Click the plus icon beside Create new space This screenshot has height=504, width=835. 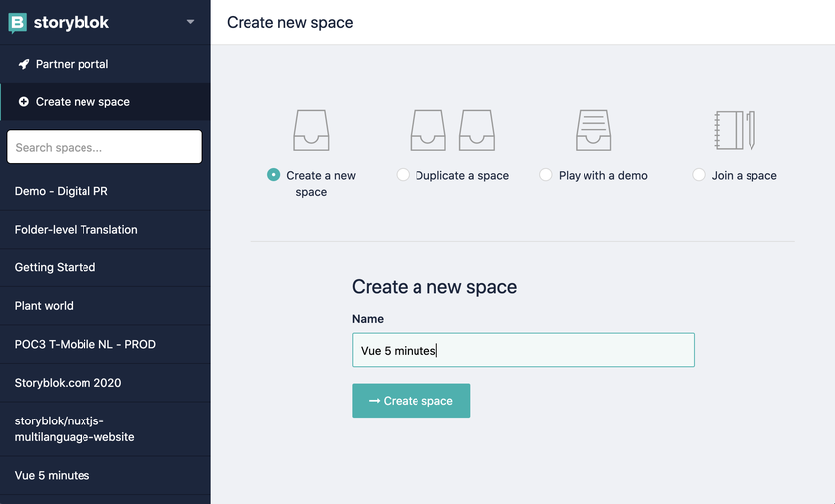24,101
